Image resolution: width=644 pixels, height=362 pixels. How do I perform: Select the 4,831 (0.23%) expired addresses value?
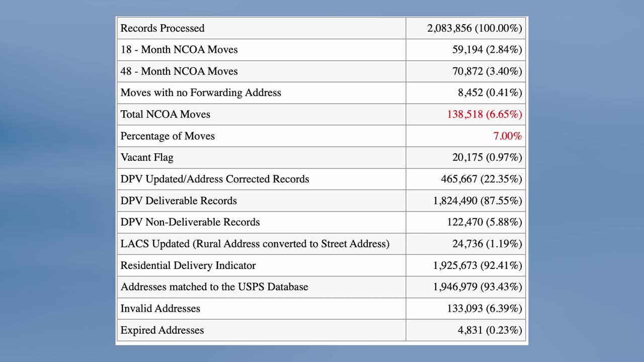(x=490, y=330)
